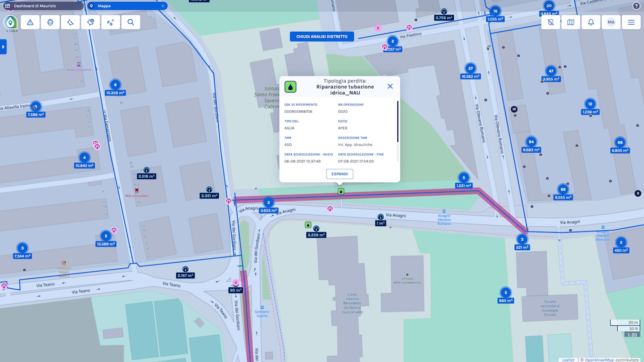The width and height of the screenshot is (644, 362).
Task: Open the help question mark
Action: [x=636, y=6]
